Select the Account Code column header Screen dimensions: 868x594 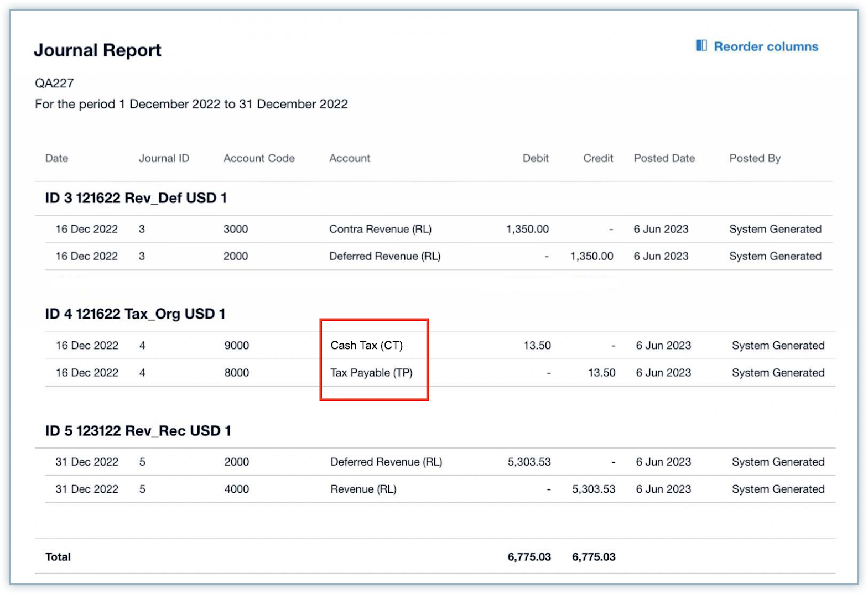click(259, 158)
